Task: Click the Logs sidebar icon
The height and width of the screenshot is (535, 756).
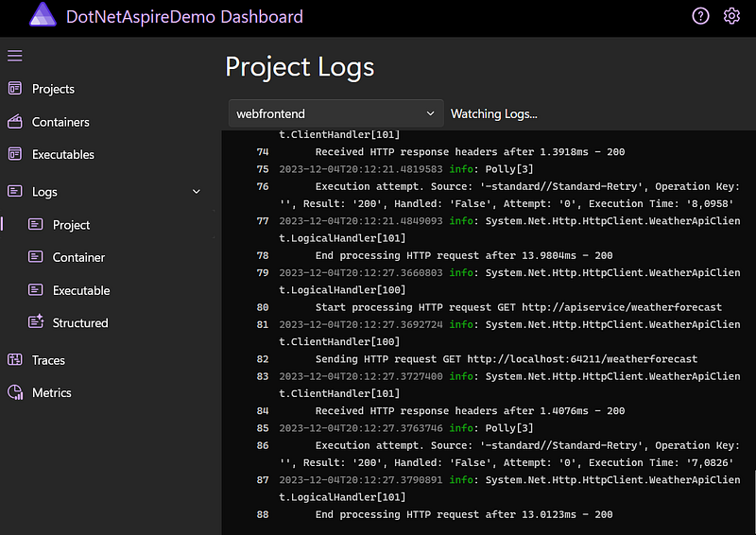Action: 15,192
